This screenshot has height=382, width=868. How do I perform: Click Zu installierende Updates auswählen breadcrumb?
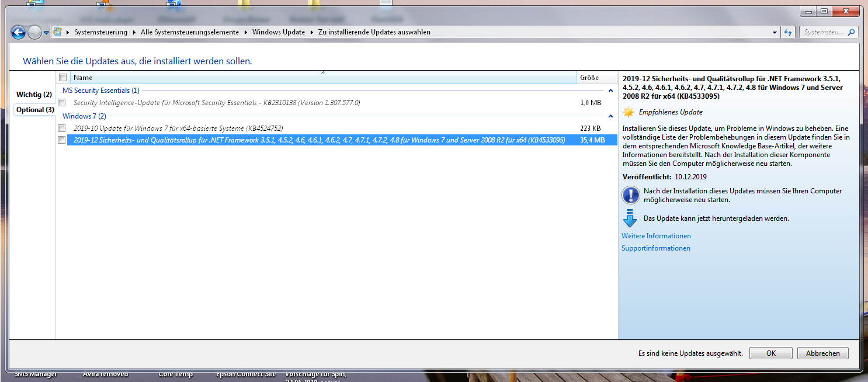point(374,32)
